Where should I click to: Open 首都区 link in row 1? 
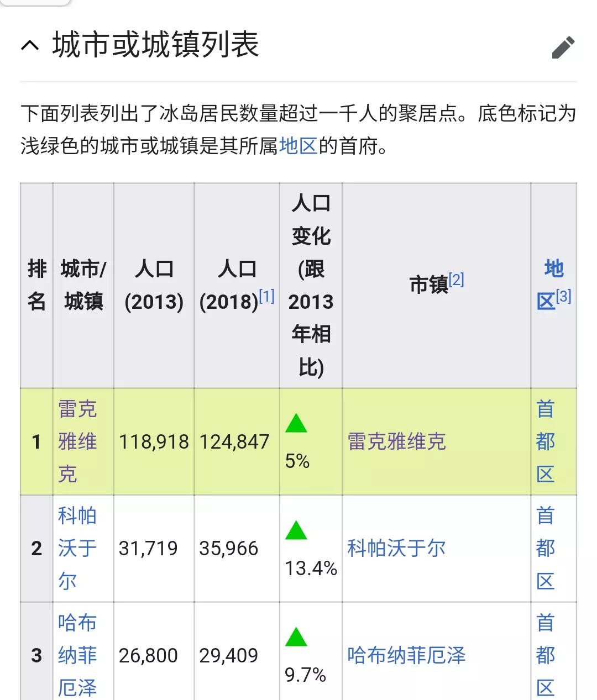pyautogui.click(x=545, y=441)
